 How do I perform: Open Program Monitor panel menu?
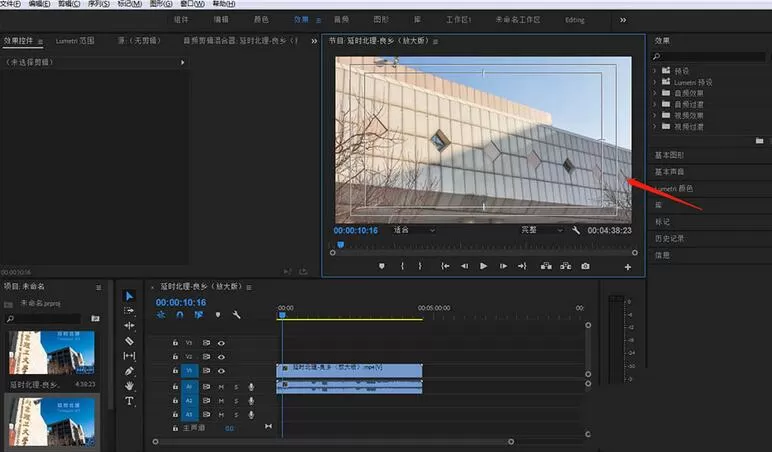(435, 42)
